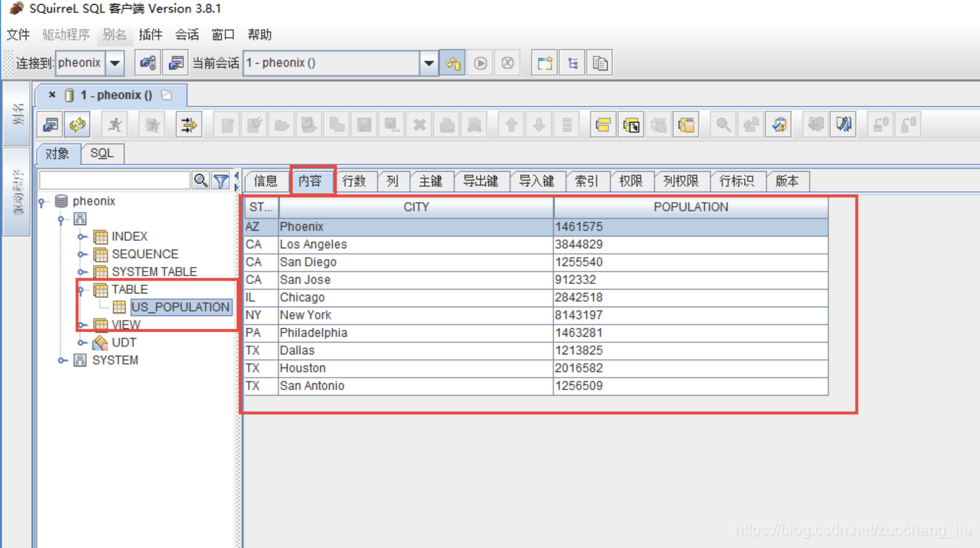Open the 连接到 pheonix dropdown
This screenshot has width=980, height=548.
115,63
